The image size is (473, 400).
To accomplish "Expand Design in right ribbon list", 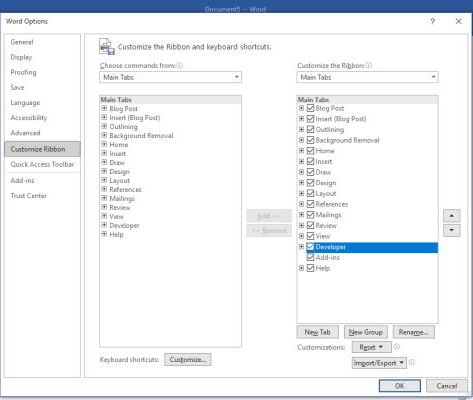I will tap(301, 183).
